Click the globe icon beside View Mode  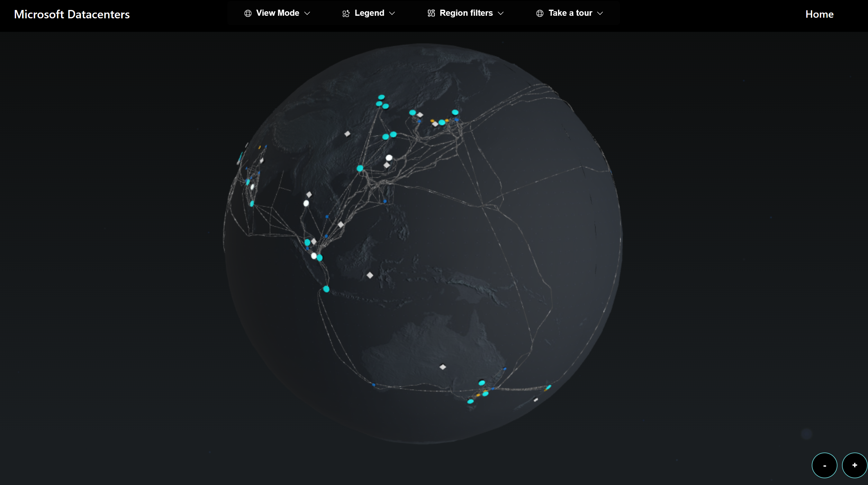248,13
